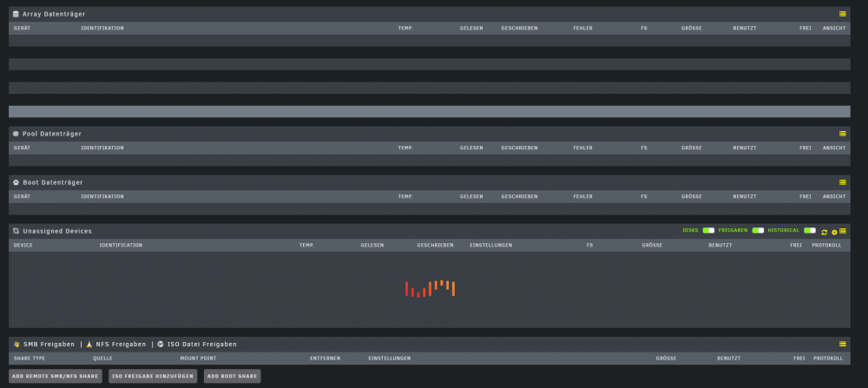
Task: Toggle the Historical devices switch
Action: (x=810, y=230)
